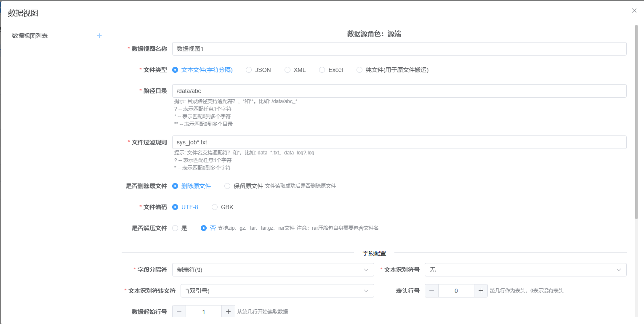Screen dimensions: 644x324
Task: Click the dialog's vertical scrollbar
Action: coord(636,122)
